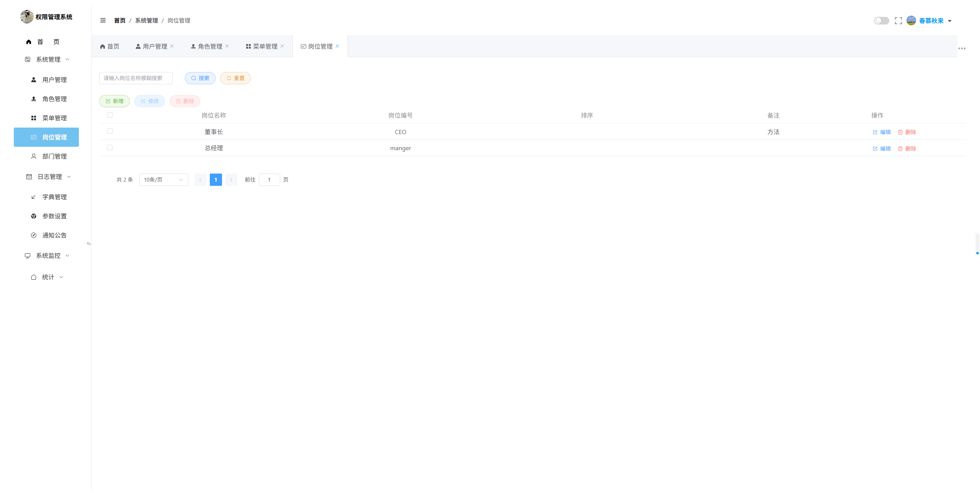This screenshot has width=980, height=500.
Task: Check the select-all checkbox in table header
Action: click(110, 115)
